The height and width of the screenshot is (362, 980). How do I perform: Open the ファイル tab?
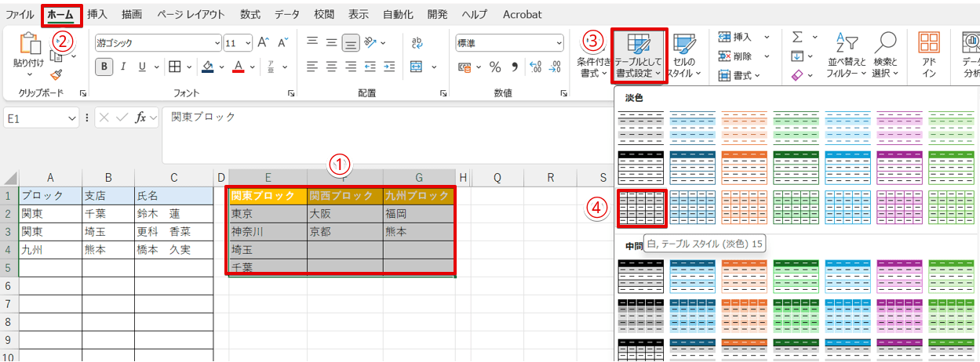20,14
